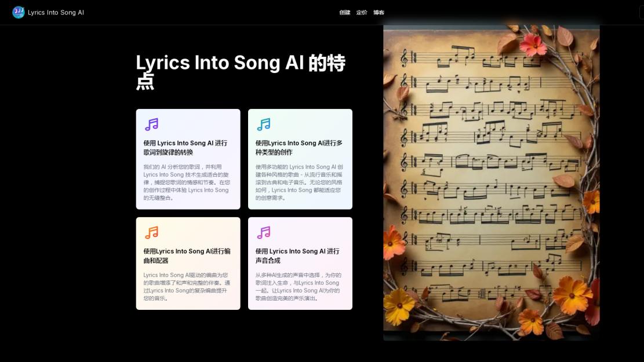Select the 多种类型的创作 card heading

(x=299, y=148)
